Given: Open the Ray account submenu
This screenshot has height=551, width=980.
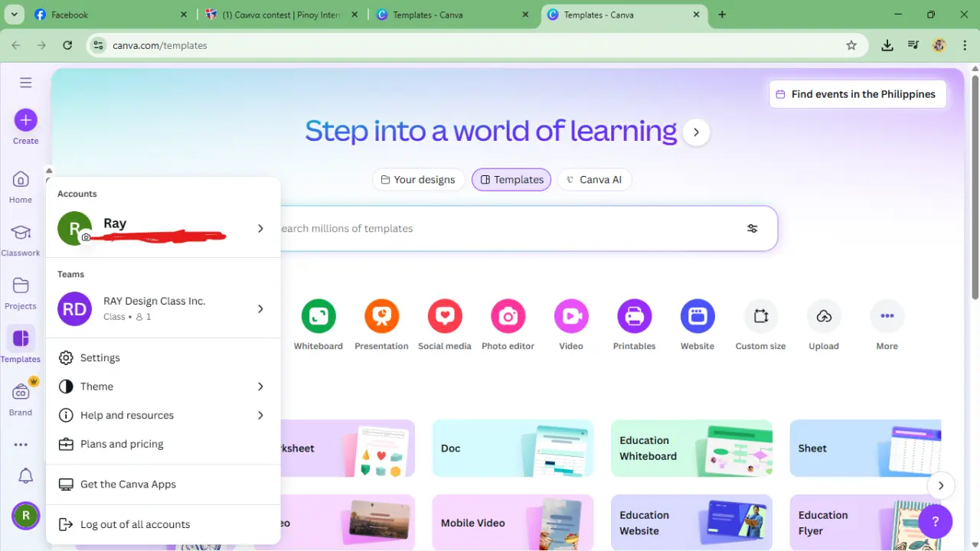Looking at the screenshot, I should pos(163,229).
